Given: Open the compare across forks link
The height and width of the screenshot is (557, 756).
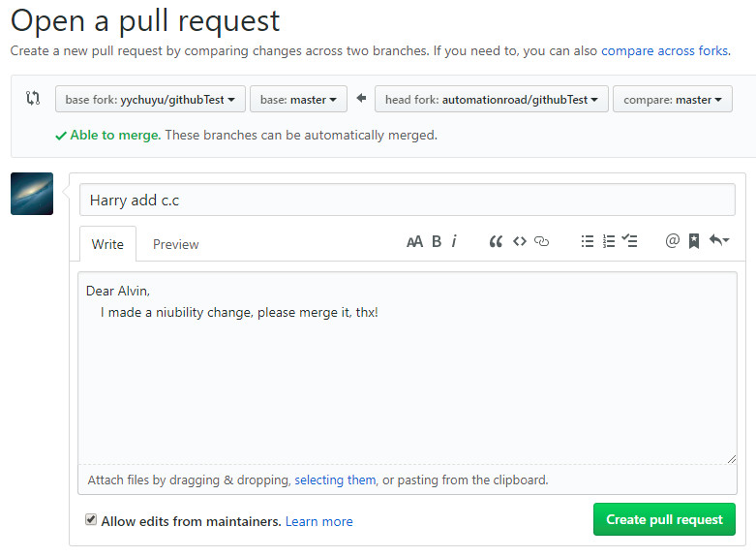Looking at the screenshot, I should [663, 50].
